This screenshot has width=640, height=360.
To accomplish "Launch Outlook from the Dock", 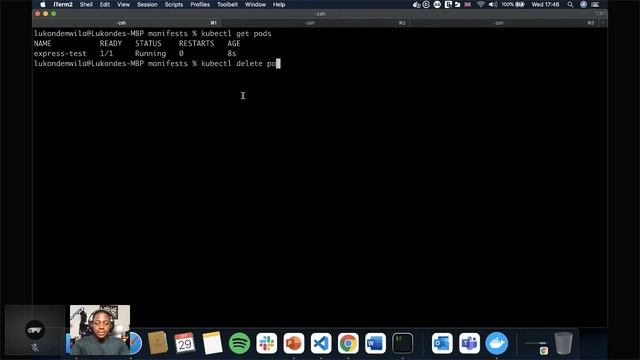I will point(442,343).
